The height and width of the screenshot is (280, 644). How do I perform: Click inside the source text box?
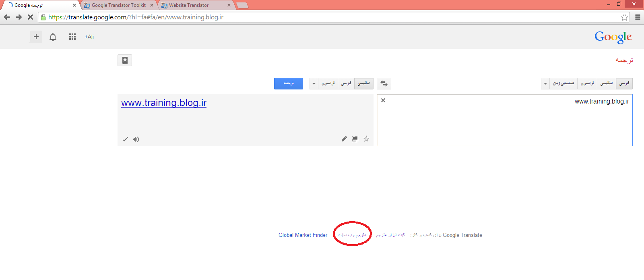[x=505, y=120]
